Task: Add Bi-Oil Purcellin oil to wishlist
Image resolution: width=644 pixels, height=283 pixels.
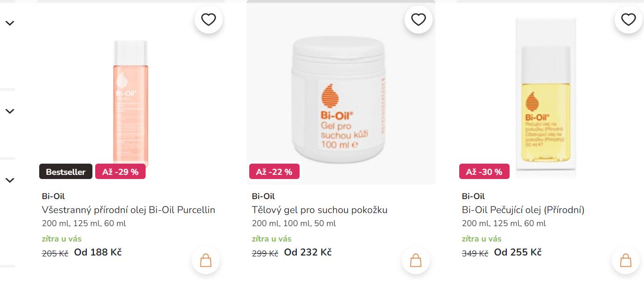Action: coord(209,20)
